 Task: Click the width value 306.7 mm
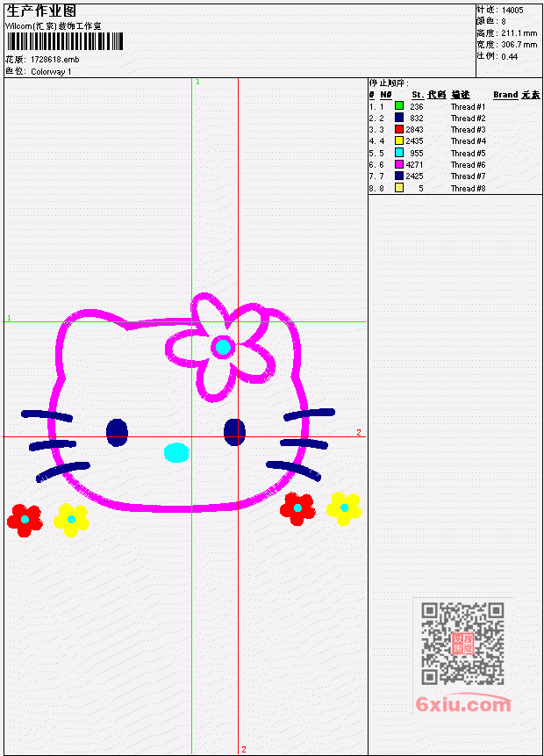click(519, 45)
